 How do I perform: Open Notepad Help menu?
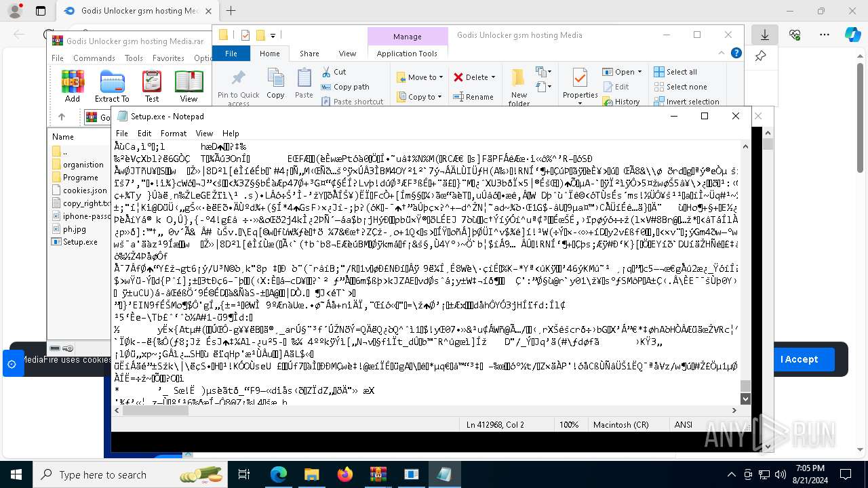click(x=231, y=134)
